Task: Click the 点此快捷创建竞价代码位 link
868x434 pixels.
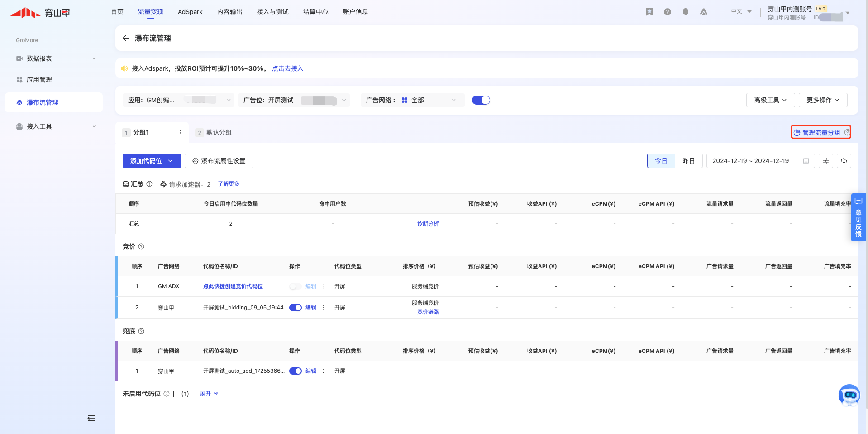Action: [233, 286]
